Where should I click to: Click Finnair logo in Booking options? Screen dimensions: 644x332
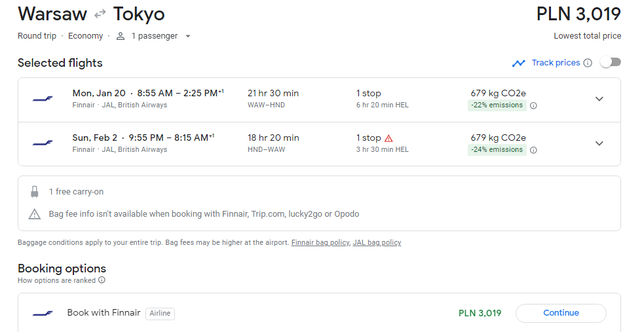pyautogui.click(x=43, y=314)
